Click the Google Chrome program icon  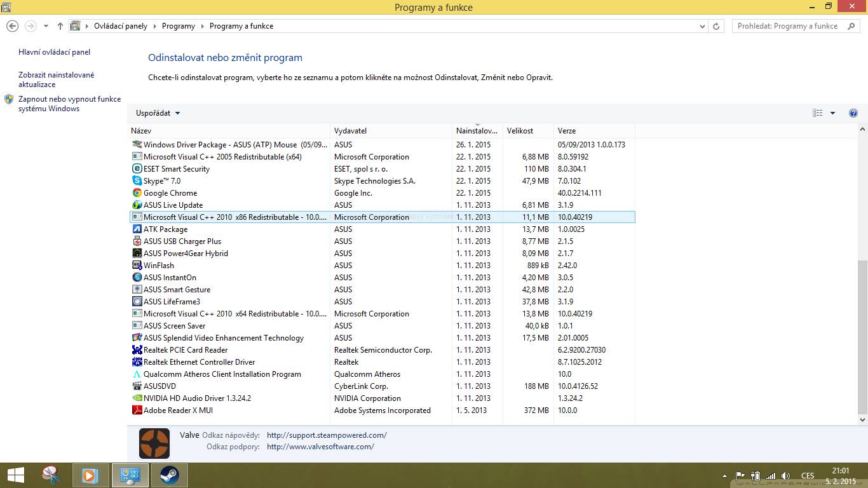coord(137,193)
